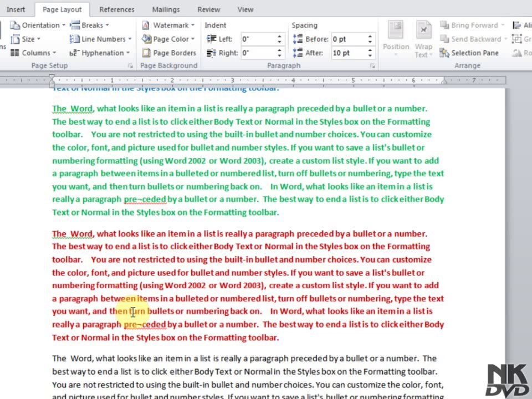Click the right indent marker on ruler
Image resolution: width=532 pixels, height=399 pixels.
coord(443,82)
